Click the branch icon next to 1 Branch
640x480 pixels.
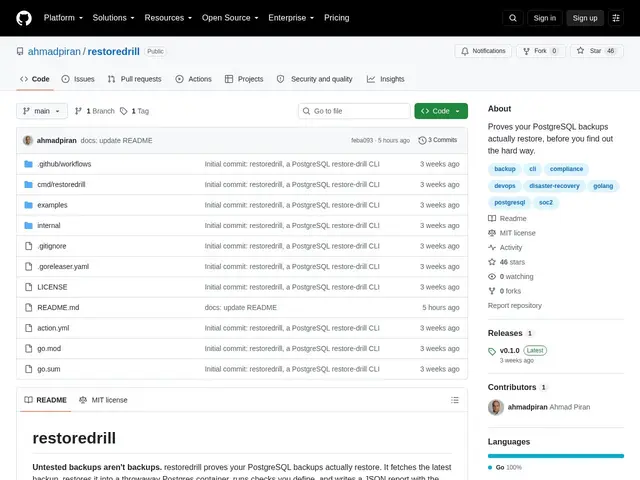[78, 111]
